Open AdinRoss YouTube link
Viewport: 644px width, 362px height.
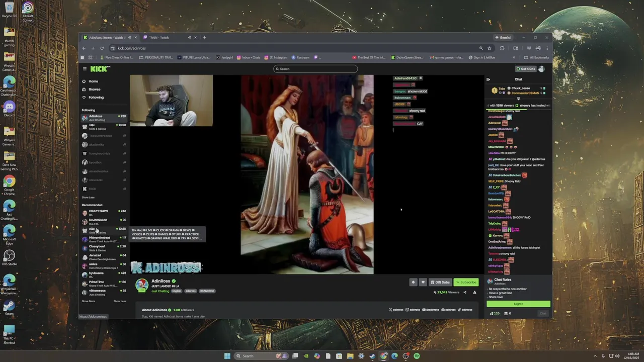[x=431, y=310]
